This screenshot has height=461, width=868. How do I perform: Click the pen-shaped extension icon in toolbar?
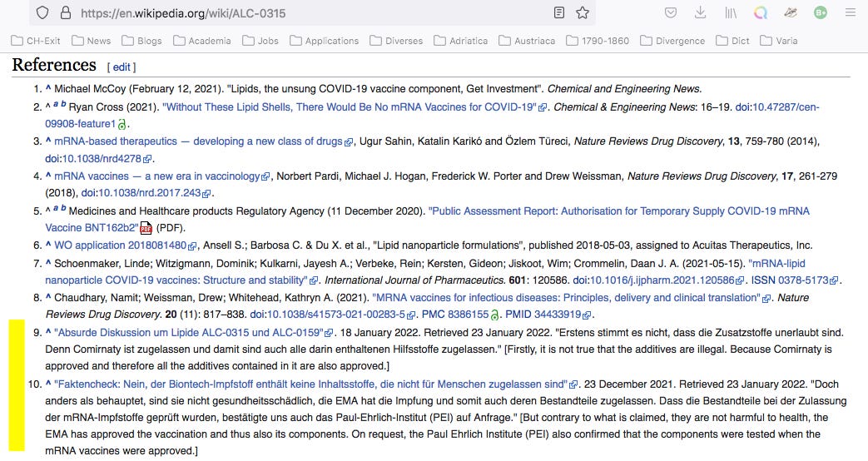[x=791, y=12]
